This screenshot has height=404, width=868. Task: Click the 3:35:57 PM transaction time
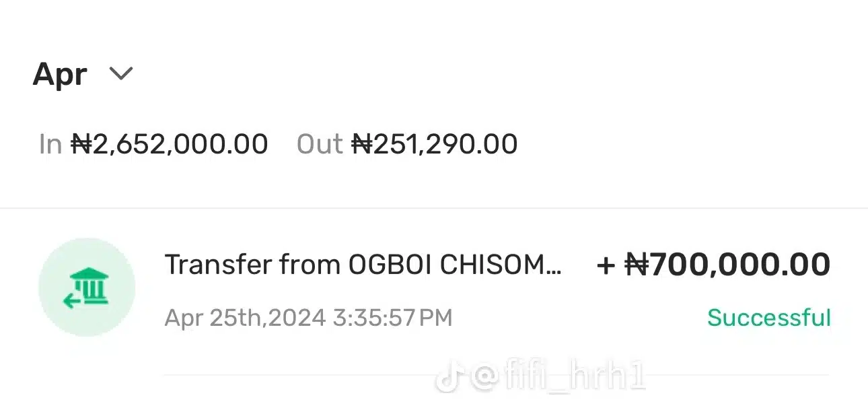(392, 317)
